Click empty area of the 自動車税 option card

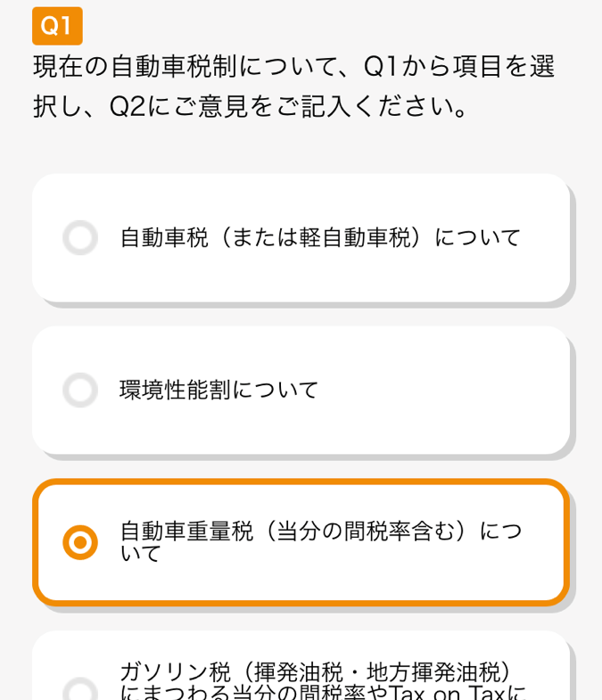(x=313, y=276)
